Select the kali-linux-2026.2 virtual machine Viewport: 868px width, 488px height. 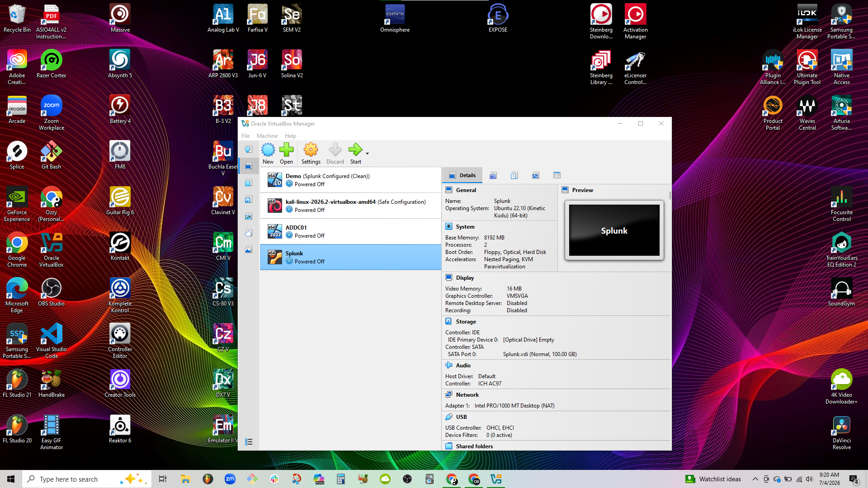coord(351,206)
